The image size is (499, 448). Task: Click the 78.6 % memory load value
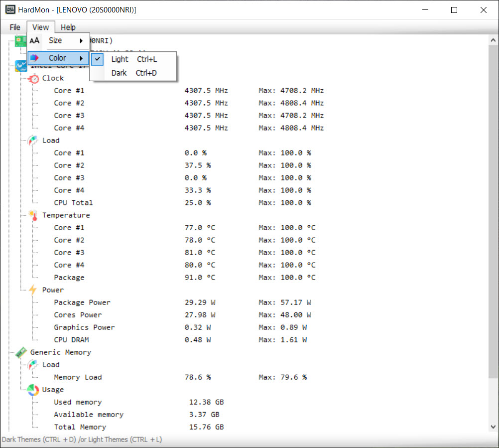click(198, 377)
